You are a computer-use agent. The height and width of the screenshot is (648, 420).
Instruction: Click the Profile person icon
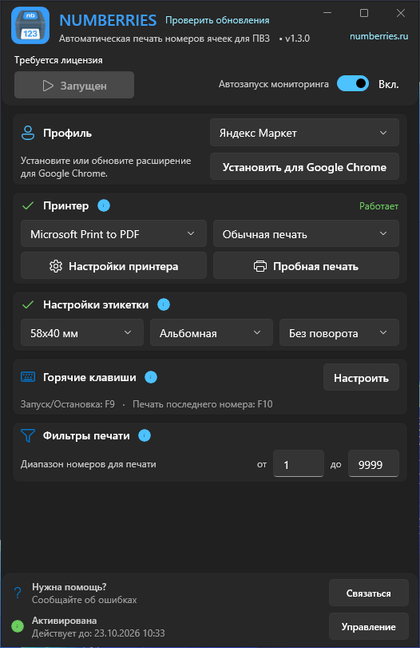click(28, 133)
